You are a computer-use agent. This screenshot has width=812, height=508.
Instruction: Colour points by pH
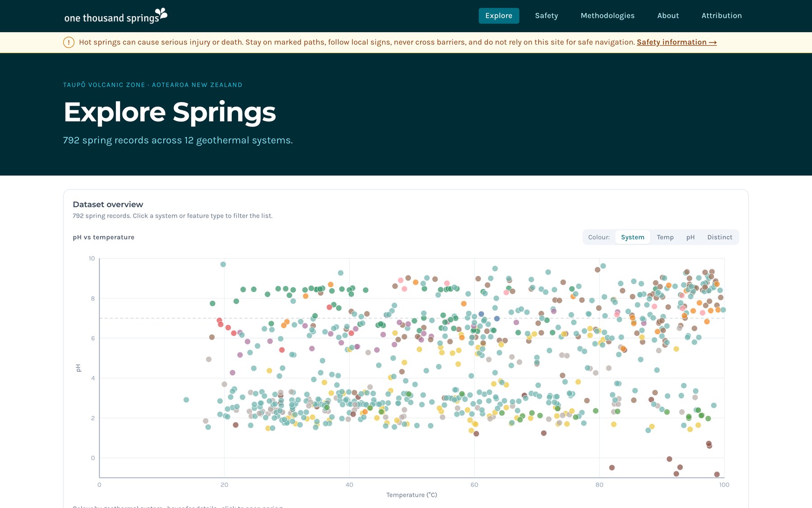[690, 237]
